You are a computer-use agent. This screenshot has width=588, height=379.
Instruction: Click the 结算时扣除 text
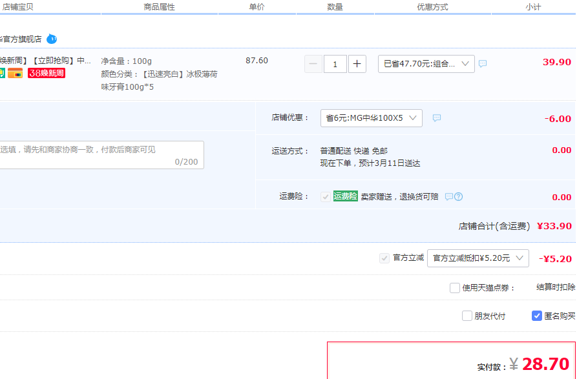[x=556, y=287]
